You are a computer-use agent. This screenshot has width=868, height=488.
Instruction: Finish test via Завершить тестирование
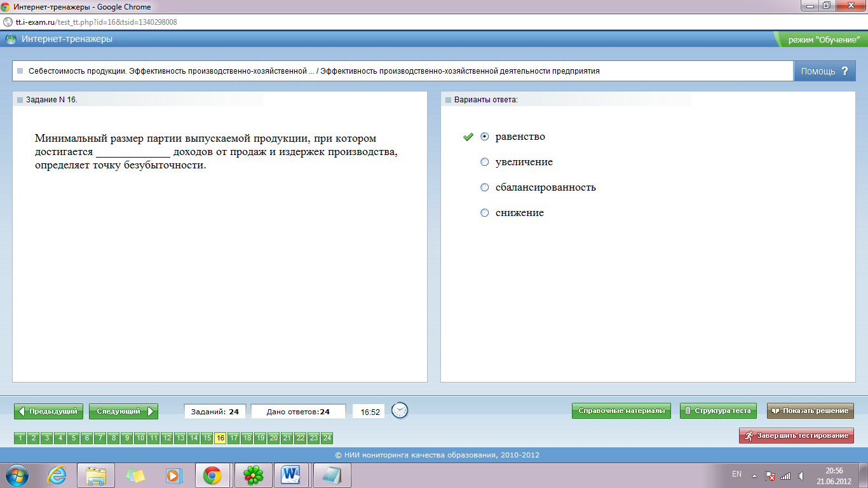[796, 435]
